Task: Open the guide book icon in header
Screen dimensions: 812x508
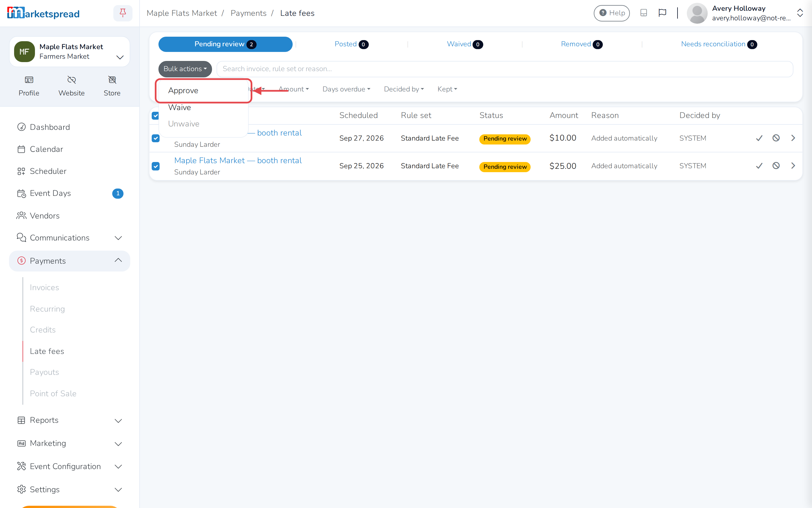Action: [x=644, y=13]
